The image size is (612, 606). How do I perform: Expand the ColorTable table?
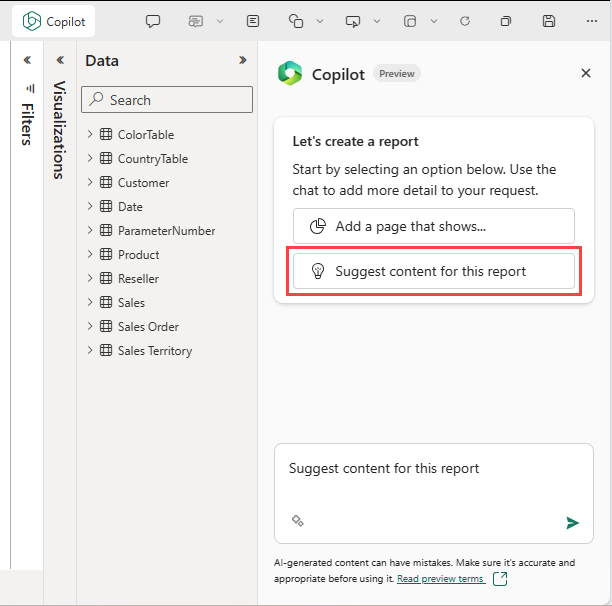point(90,134)
